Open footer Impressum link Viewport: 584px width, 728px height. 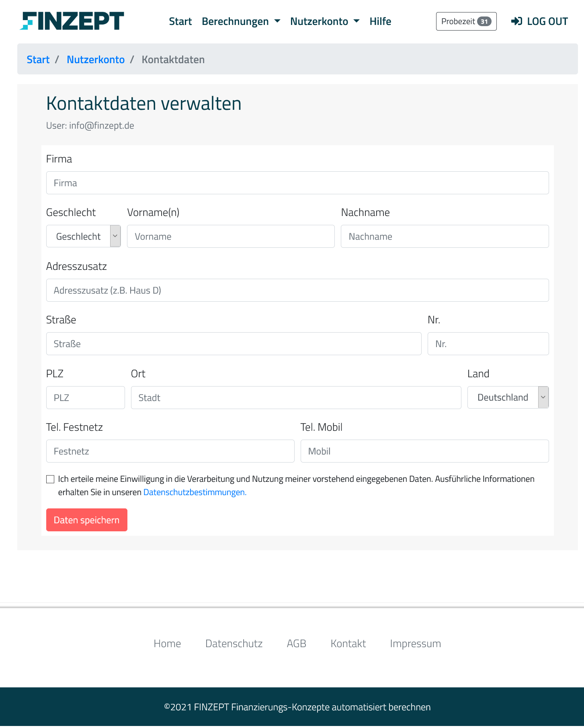coord(416,644)
